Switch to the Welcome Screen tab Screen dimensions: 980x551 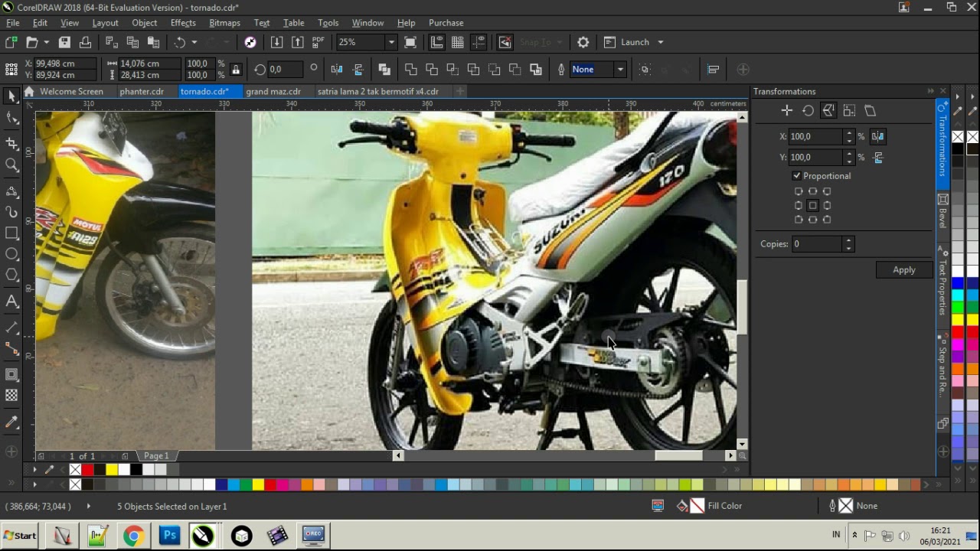(x=71, y=91)
